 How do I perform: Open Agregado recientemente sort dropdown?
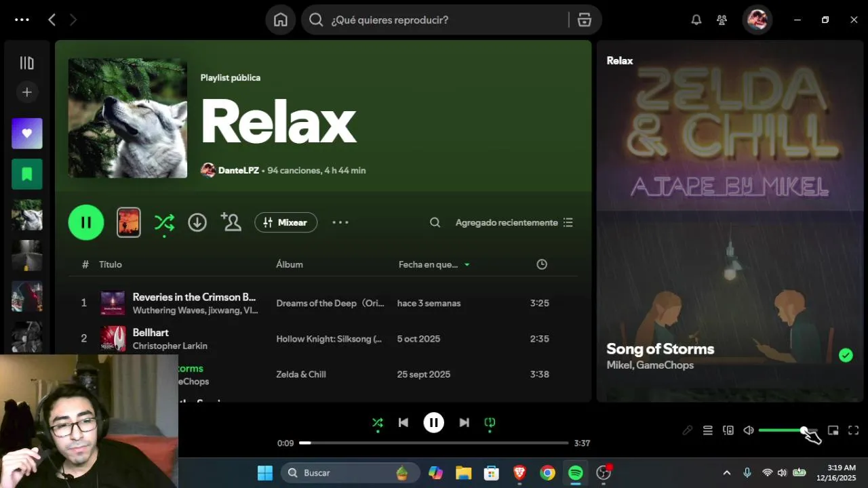515,222
